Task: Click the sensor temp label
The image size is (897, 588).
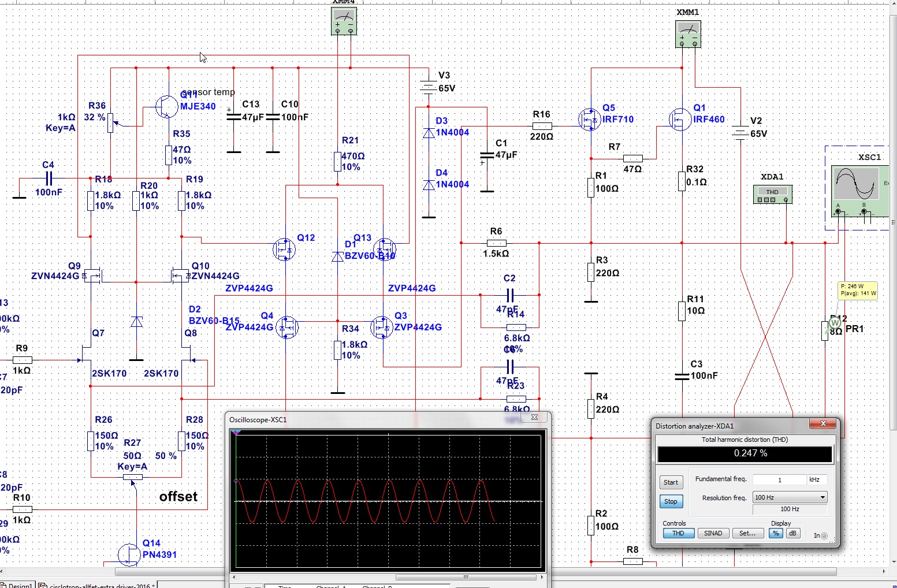Action: pos(209,92)
